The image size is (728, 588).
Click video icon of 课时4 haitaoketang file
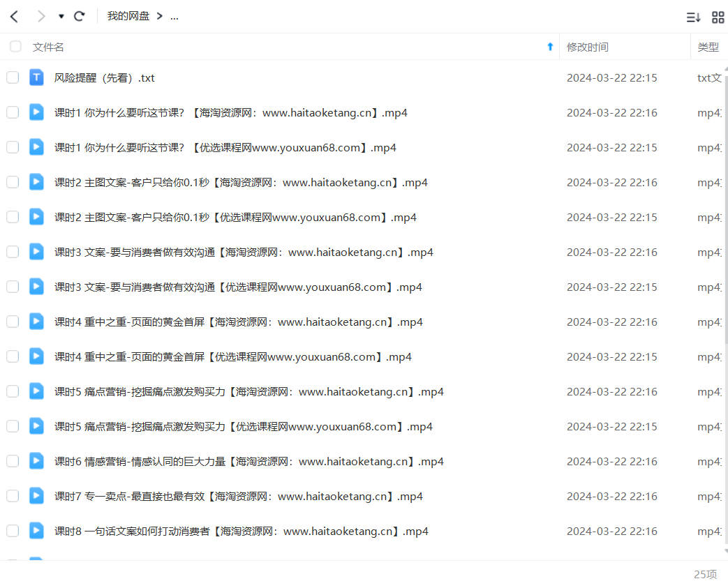click(36, 321)
